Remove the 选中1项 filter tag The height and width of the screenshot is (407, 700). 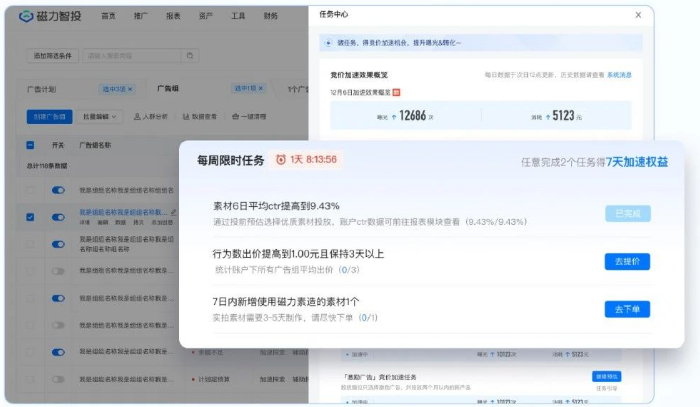pos(261,88)
